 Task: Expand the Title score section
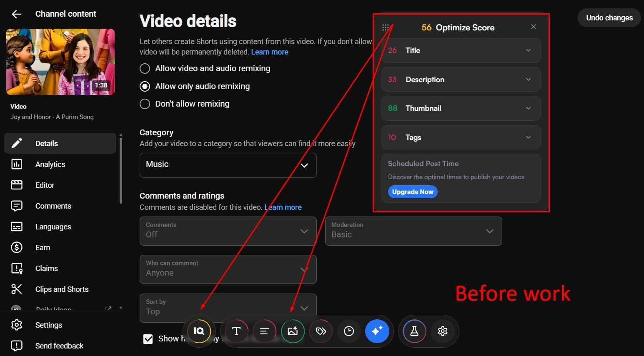pyautogui.click(x=461, y=50)
